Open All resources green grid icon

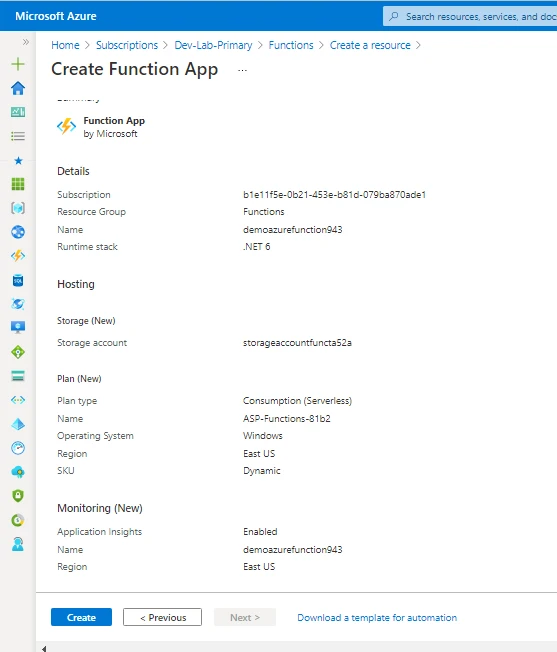point(18,184)
